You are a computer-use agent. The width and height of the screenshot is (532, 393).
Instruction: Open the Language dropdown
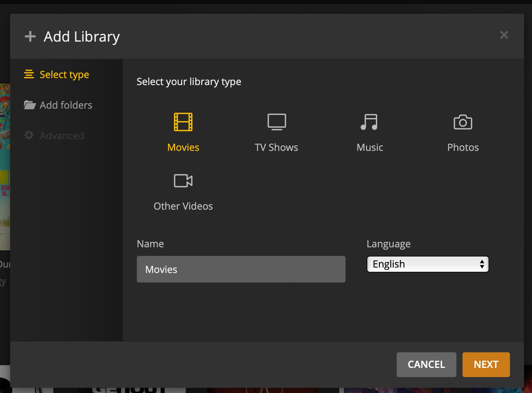[427, 264]
